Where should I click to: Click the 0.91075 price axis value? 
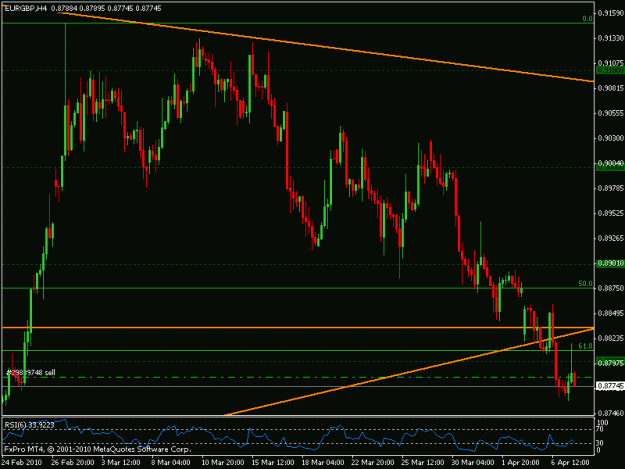tap(611, 63)
